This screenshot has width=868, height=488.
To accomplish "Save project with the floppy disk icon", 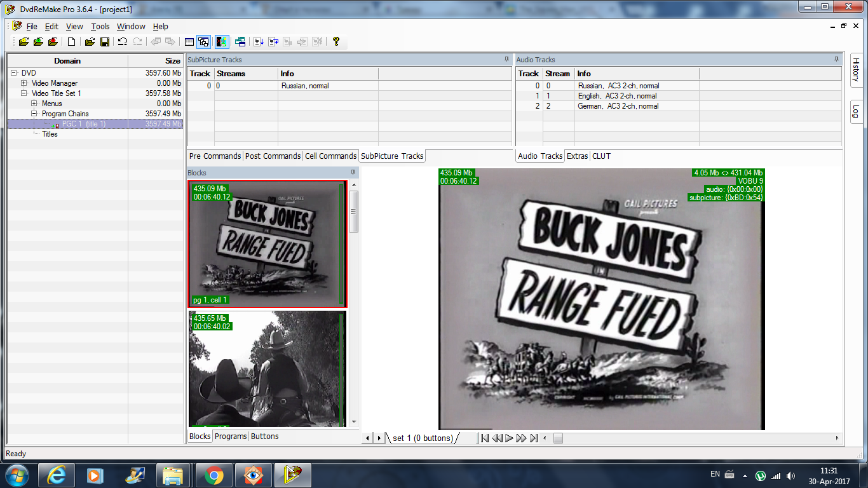I will (x=105, y=42).
